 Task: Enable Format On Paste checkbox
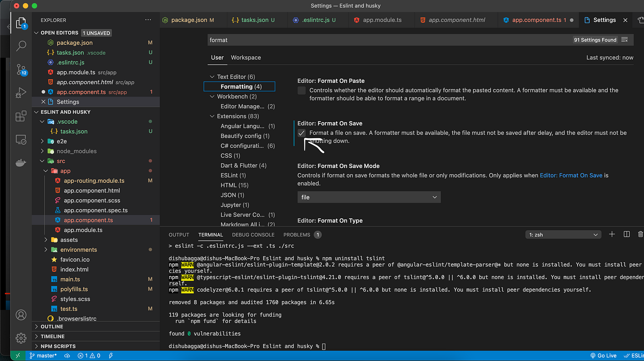[302, 91]
